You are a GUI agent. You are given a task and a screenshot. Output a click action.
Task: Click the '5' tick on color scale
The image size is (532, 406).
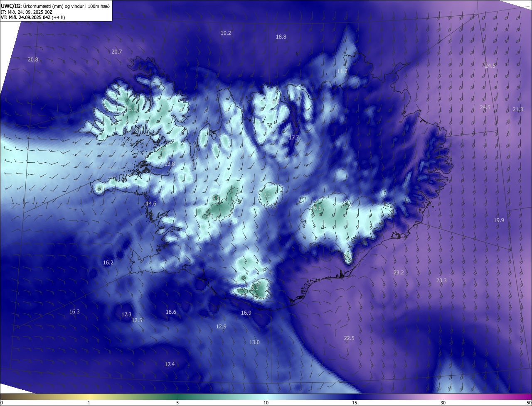177,403
